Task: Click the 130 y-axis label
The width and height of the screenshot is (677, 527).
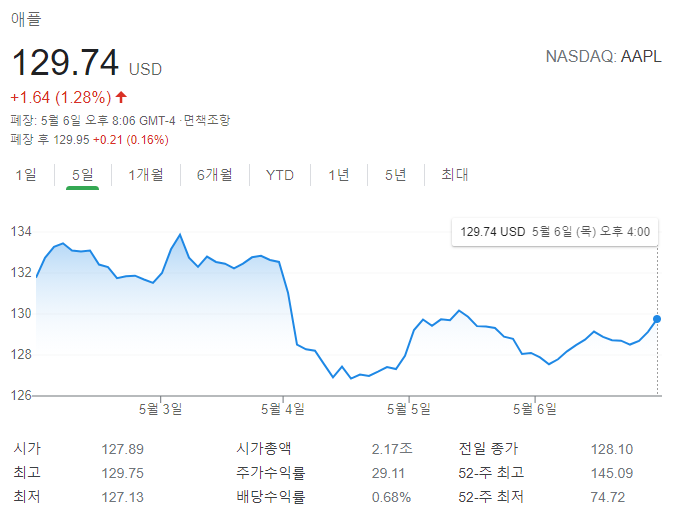Action: click(21, 313)
